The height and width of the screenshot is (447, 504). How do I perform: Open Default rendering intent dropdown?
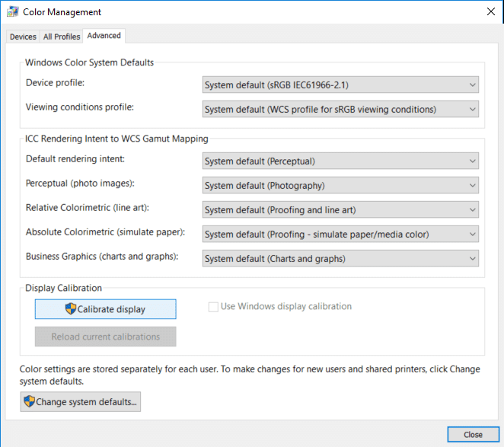(340, 161)
